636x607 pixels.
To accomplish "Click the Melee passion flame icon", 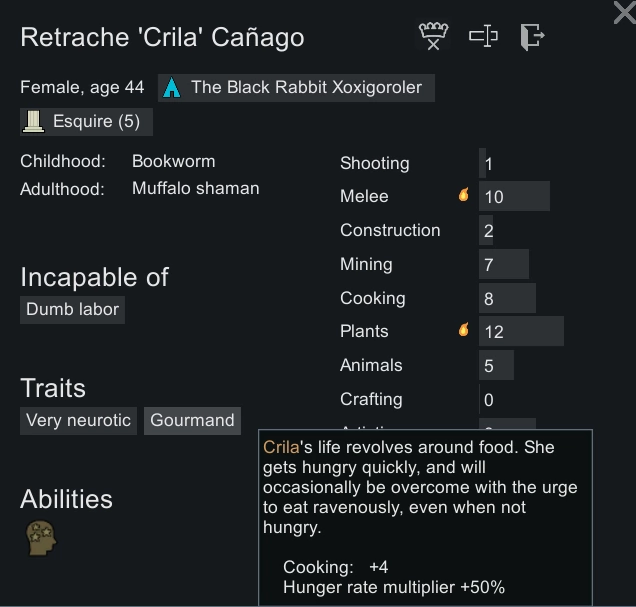I will [x=464, y=196].
